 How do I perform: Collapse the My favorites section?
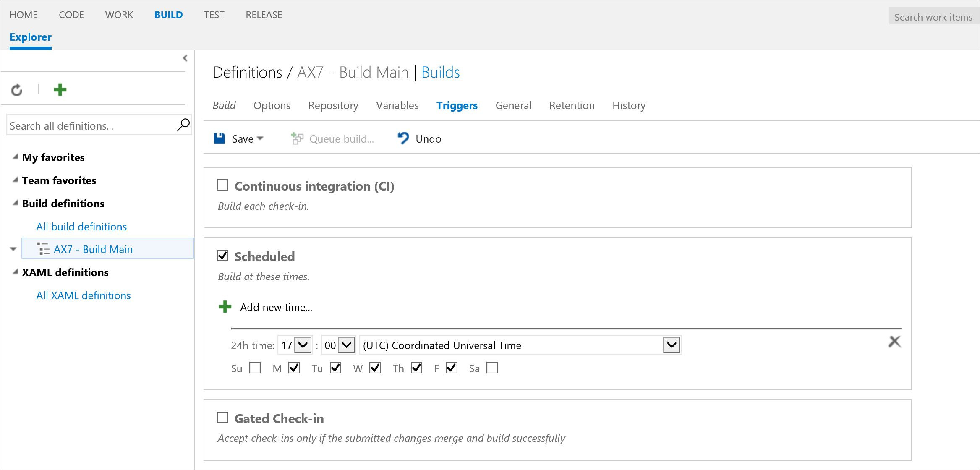[15, 157]
